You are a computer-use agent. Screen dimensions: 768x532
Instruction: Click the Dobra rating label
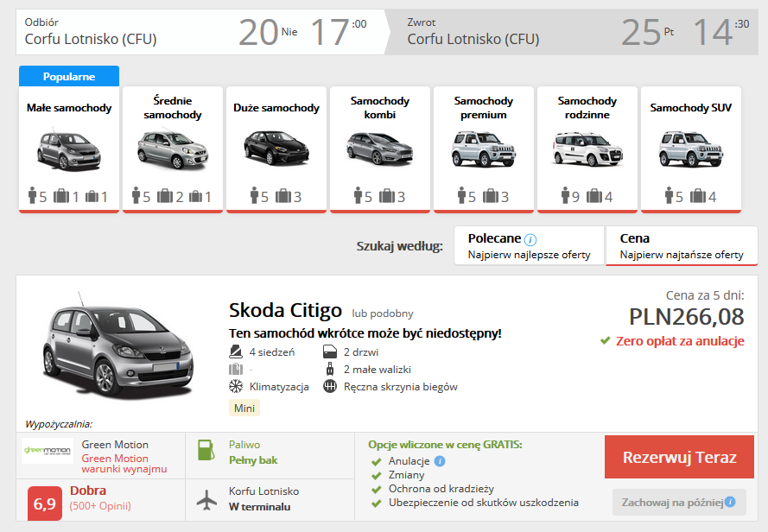[x=88, y=491]
